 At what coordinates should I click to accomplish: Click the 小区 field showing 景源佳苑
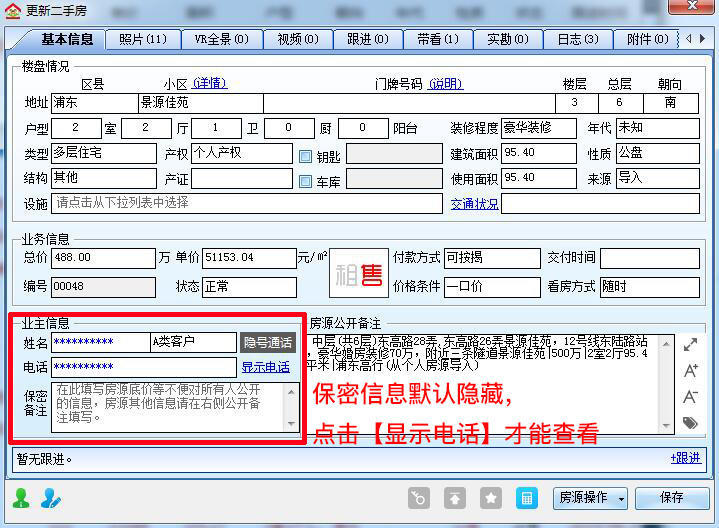click(201, 103)
